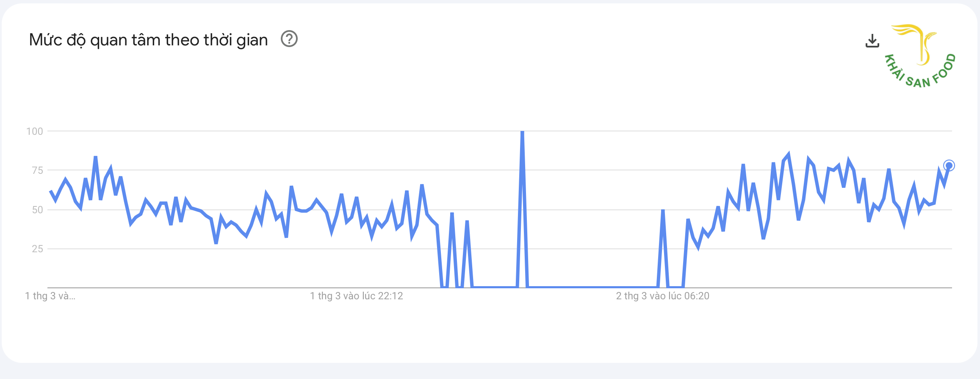Image resolution: width=980 pixels, height=379 pixels.
Task: Click the chart title Mức độ quan tâm theo thời gian
Action: tap(148, 40)
